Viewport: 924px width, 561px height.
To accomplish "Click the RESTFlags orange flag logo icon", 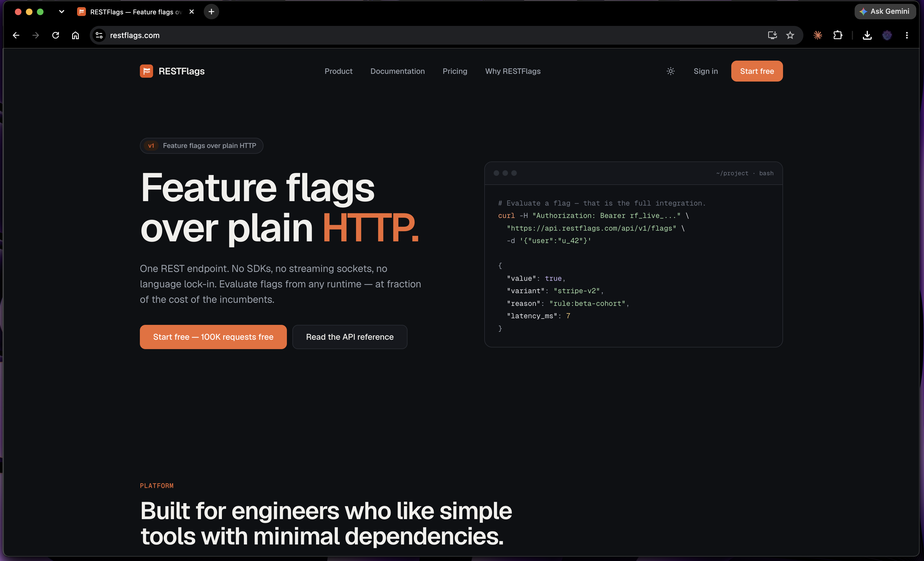I will click(146, 71).
